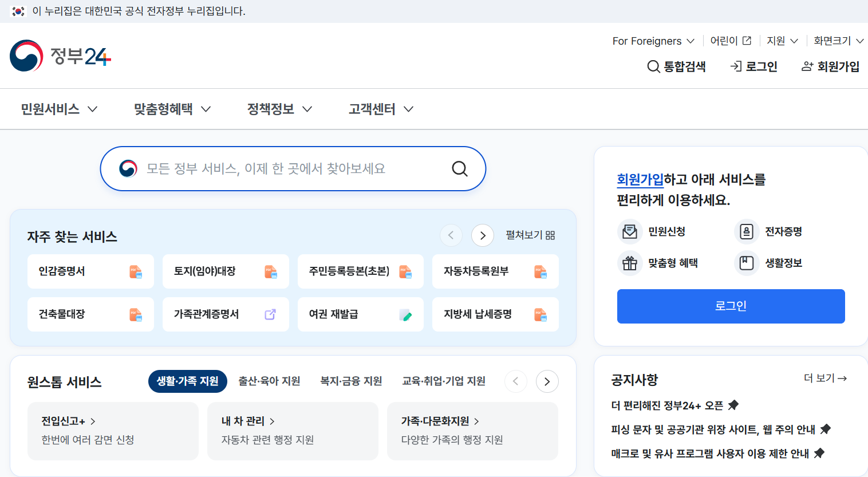868x477 pixels.
Task: Switch to the 출산·육아 지원 tab
Action: pyautogui.click(x=269, y=381)
